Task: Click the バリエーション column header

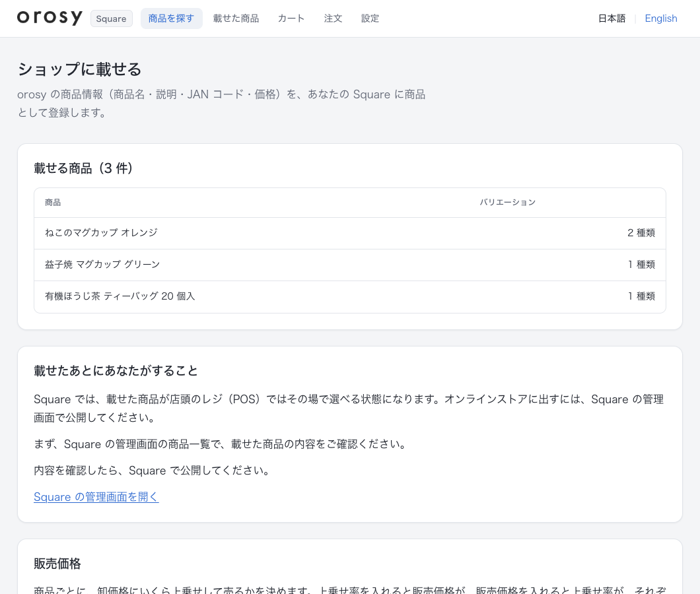Action: tap(508, 203)
